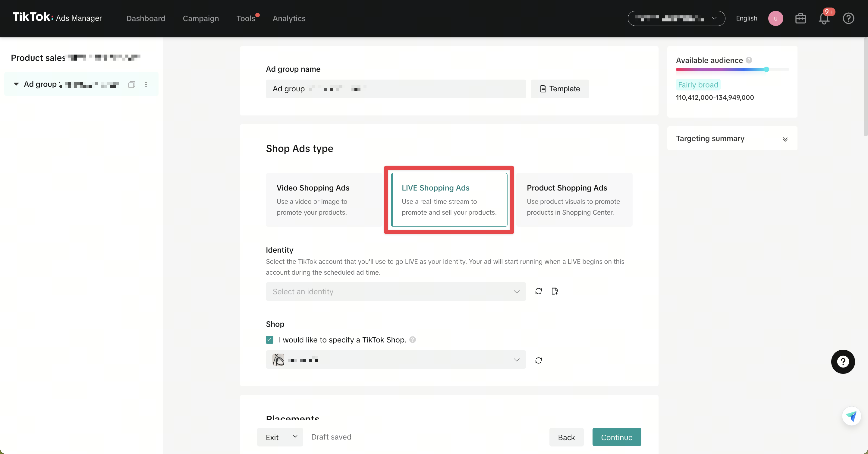This screenshot has height=454, width=868.
Task: Copy the ad group in sidebar
Action: (132, 85)
